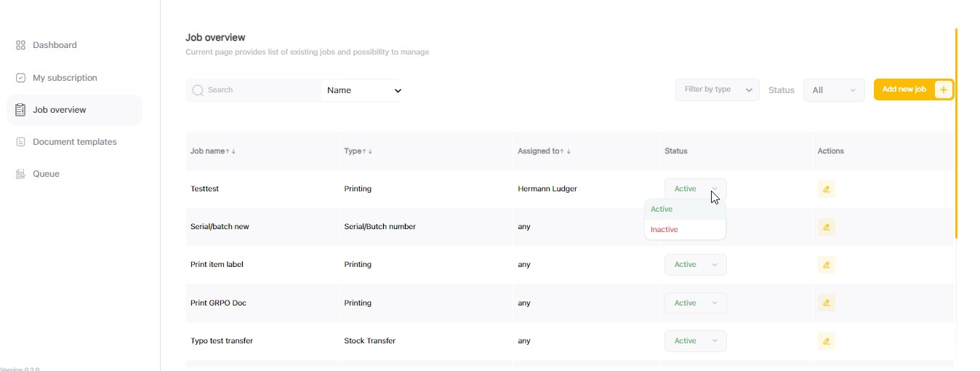This screenshot has height=371, width=980.
Task: Click the Queue icon in sidebar
Action: pos(20,174)
